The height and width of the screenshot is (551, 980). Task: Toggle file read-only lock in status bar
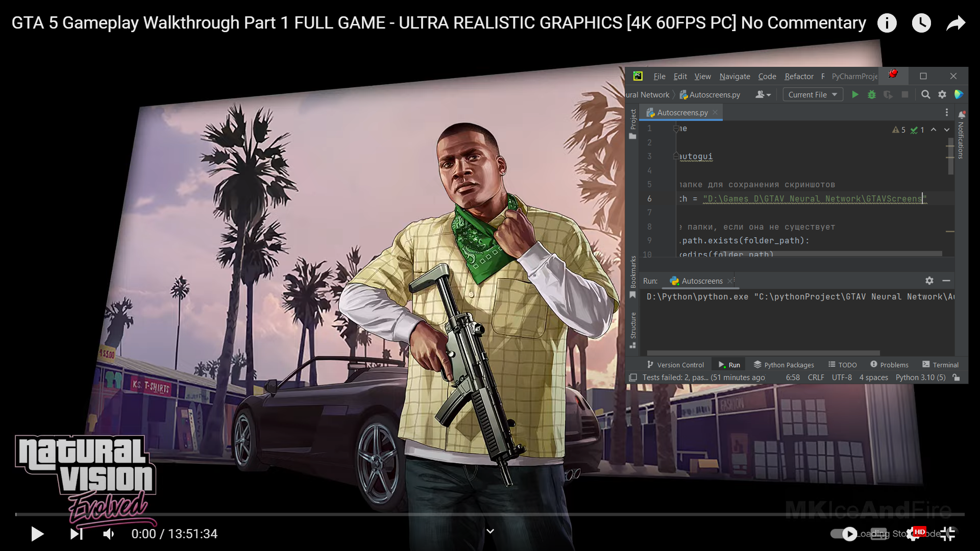coord(957,378)
